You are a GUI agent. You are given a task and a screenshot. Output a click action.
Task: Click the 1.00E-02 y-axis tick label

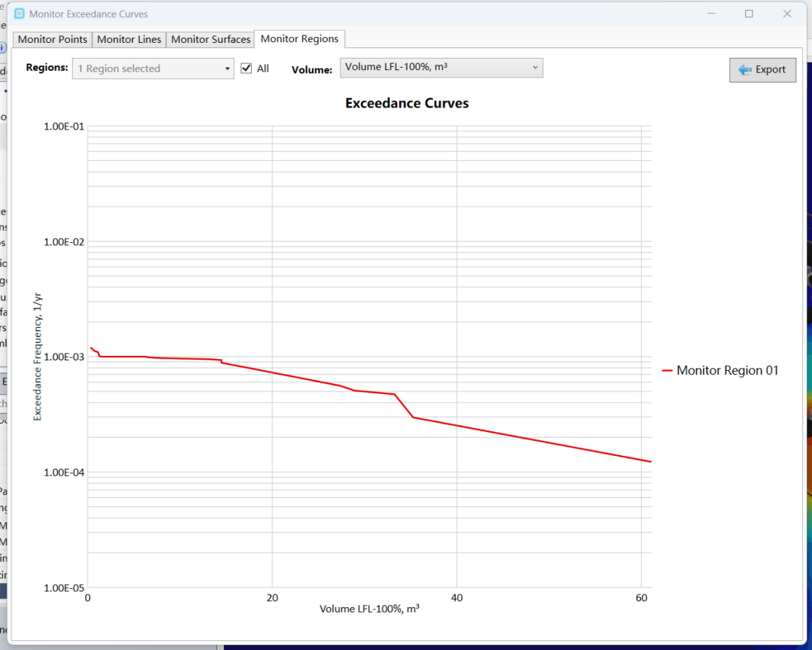[64, 242]
